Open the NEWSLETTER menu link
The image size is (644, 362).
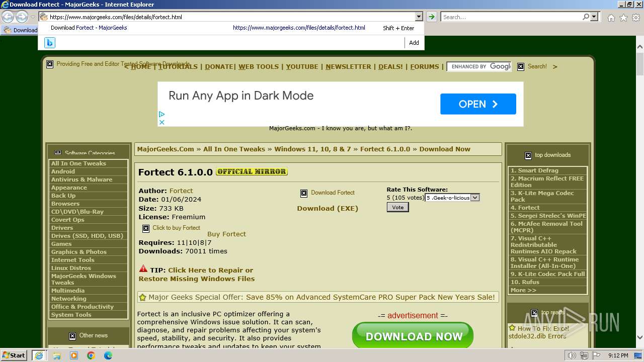tap(348, 66)
